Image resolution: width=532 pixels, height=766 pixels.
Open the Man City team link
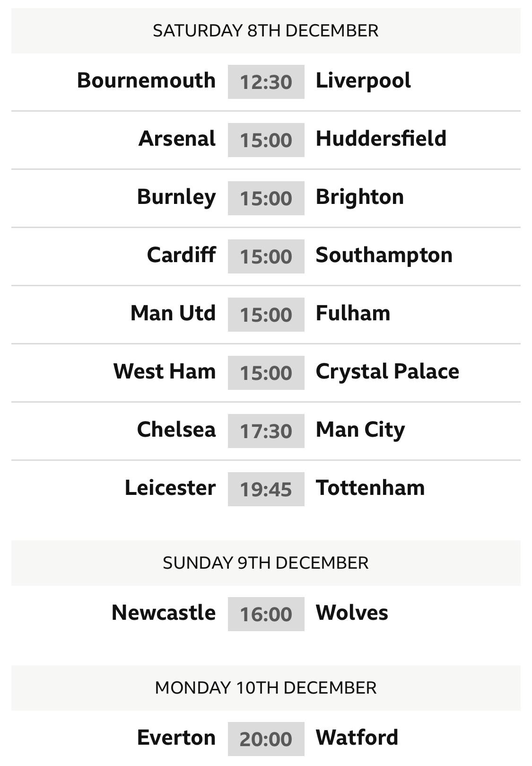click(360, 430)
